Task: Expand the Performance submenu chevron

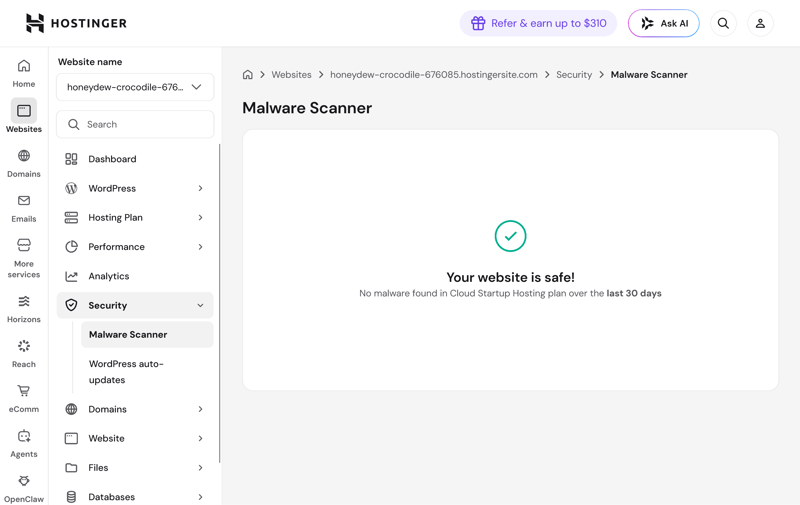Action: click(201, 247)
